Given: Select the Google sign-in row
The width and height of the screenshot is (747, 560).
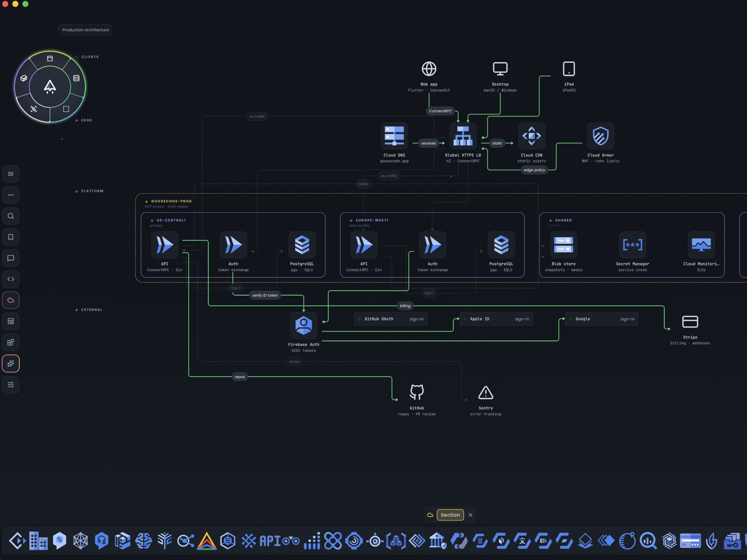Looking at the screenshot, I should coord(602,319).
